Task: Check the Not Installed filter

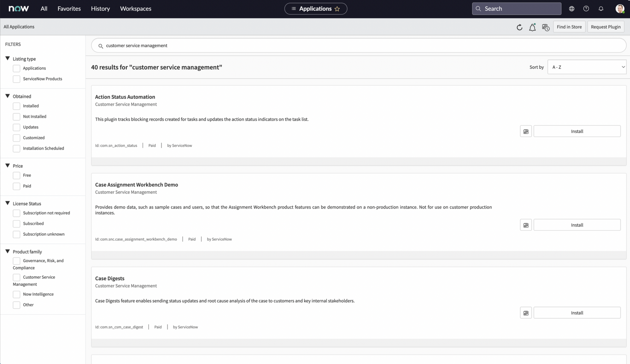Action: (x=17, y=117)
